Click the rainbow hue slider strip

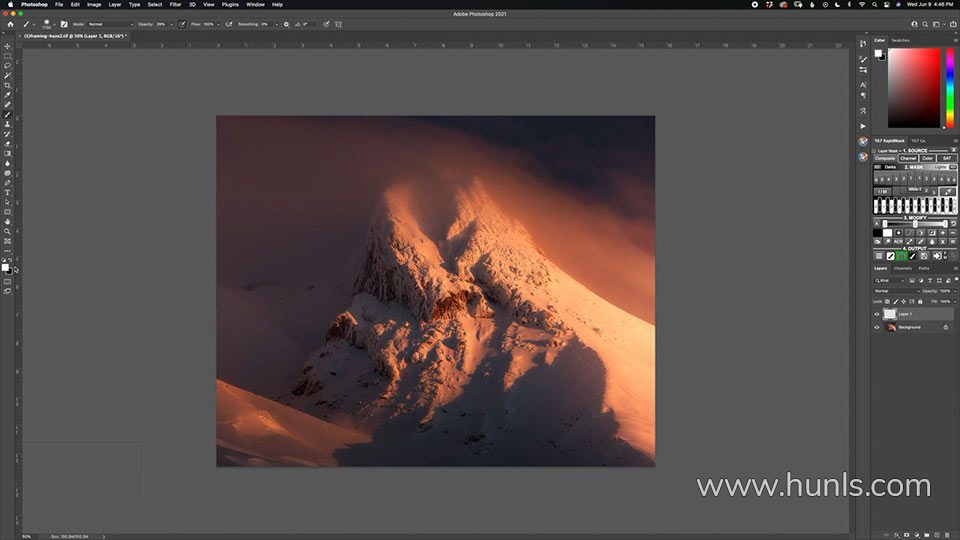[x=950, y=87]
